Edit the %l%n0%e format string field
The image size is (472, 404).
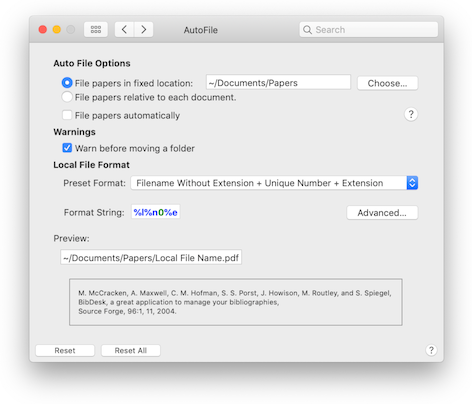[156, 212]
